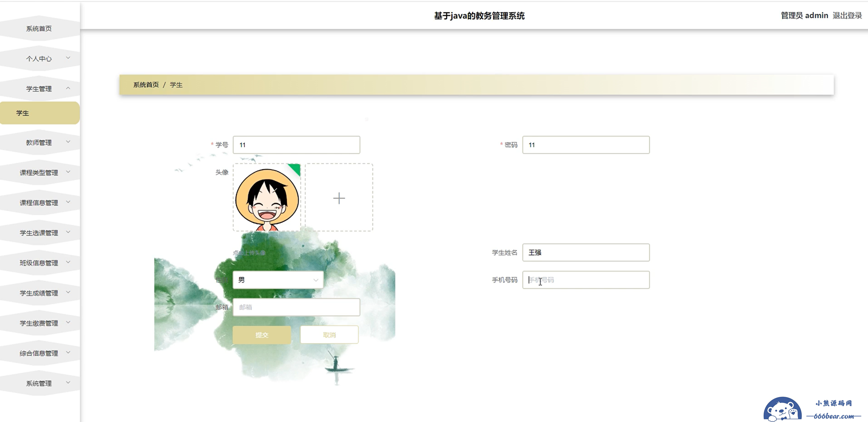Expand the 学生选课管理 chevron

point(68,232)
